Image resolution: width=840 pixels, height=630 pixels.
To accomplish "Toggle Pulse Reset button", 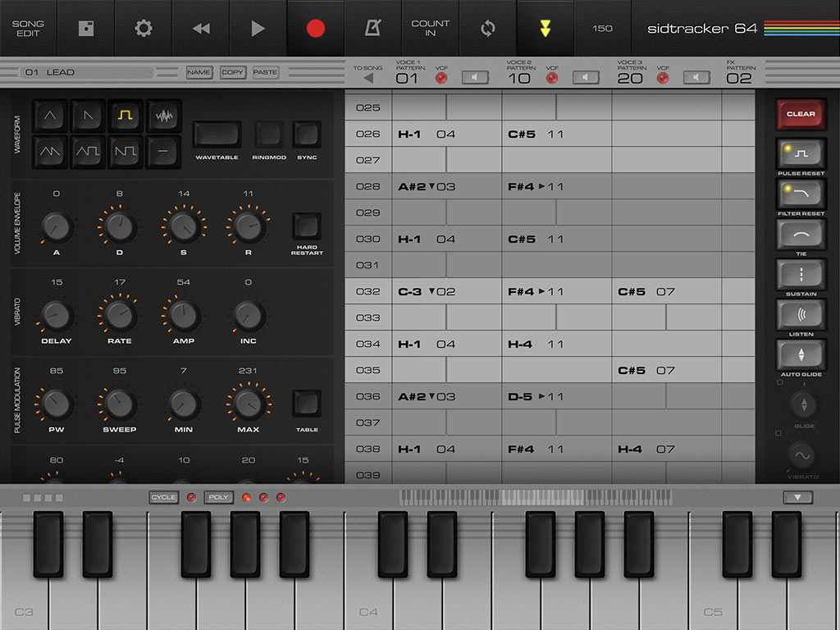I will click(x=801, y=153).
